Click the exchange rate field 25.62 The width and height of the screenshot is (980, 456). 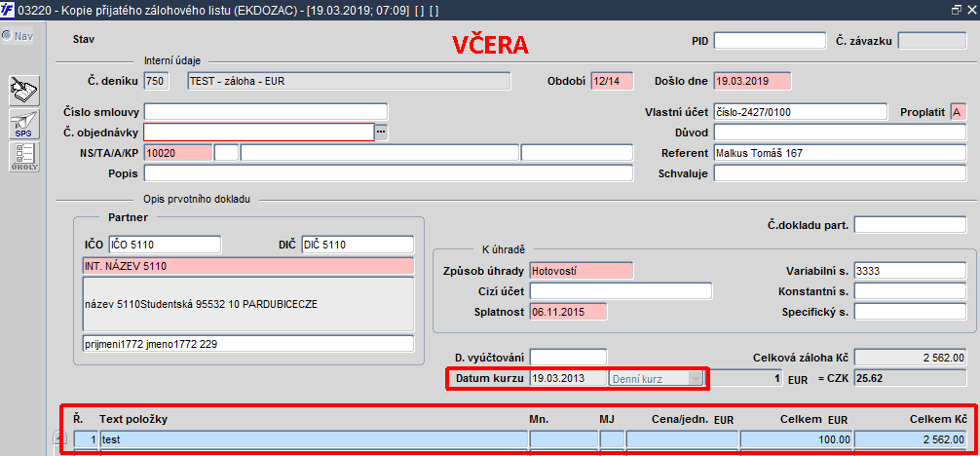coord(910,378)
